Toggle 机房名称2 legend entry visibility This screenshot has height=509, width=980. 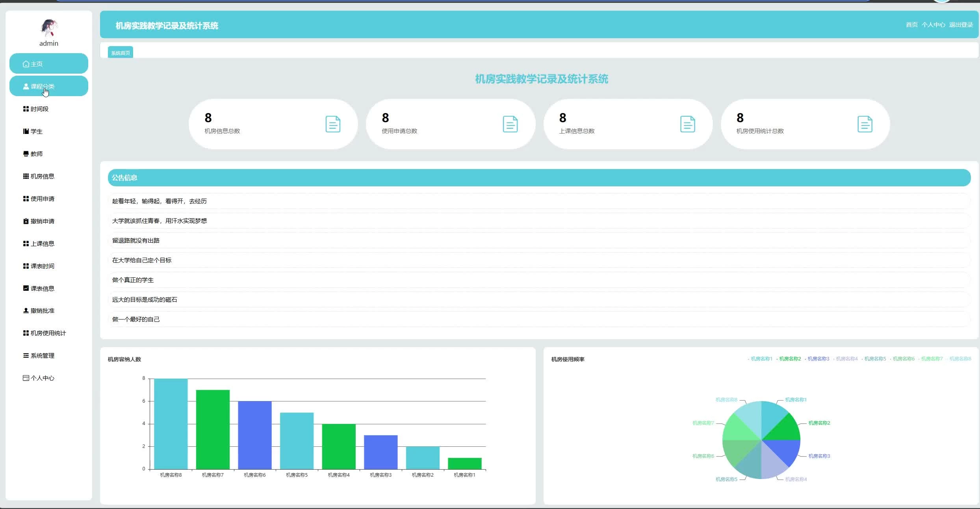point(789,359)
